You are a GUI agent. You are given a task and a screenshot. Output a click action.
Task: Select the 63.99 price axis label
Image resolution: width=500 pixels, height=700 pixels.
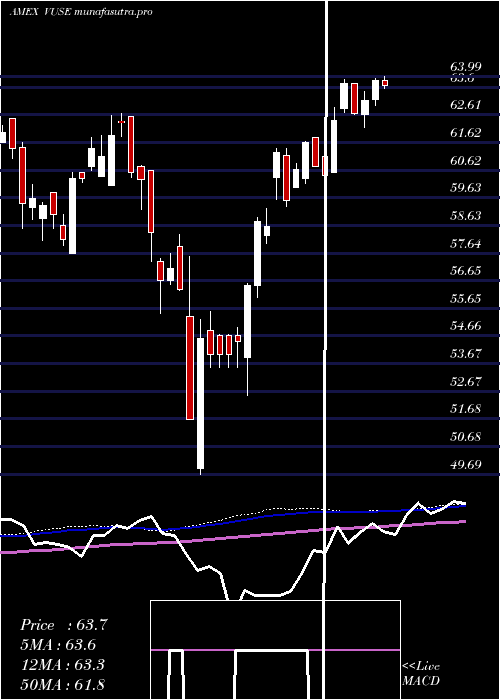[466, 67]
